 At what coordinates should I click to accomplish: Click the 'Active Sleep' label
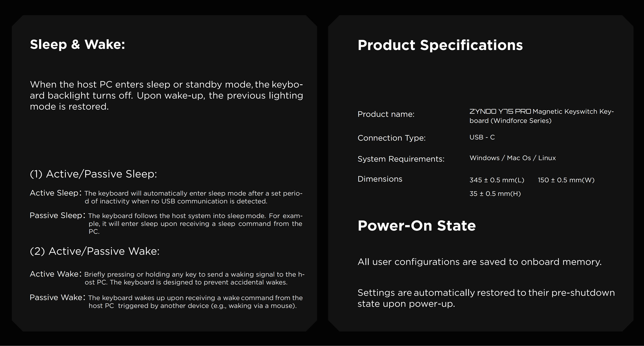[x=54, y=193]
